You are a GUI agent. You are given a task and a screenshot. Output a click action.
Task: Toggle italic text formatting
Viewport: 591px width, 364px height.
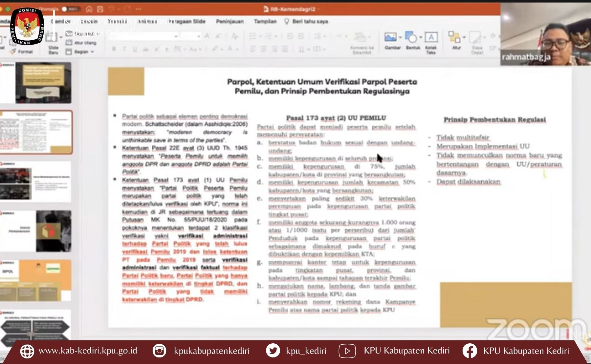click(x=124, y=49)
